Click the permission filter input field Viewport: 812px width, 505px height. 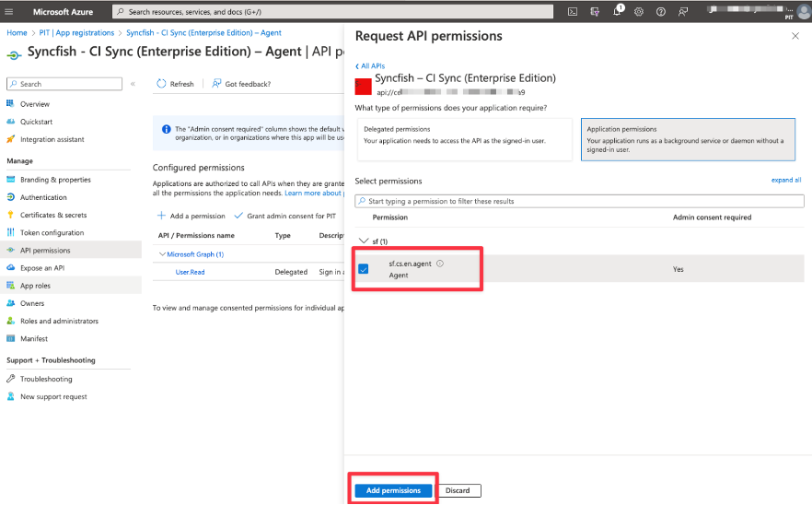click(x=579, y=201)
